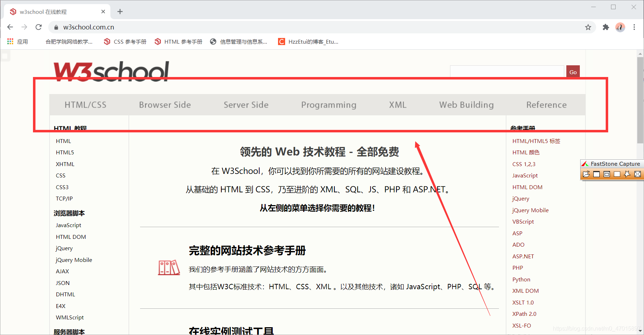644x335 pixels.
Task: Open Chrome three-dot menu
Action: tap(634, 27)
